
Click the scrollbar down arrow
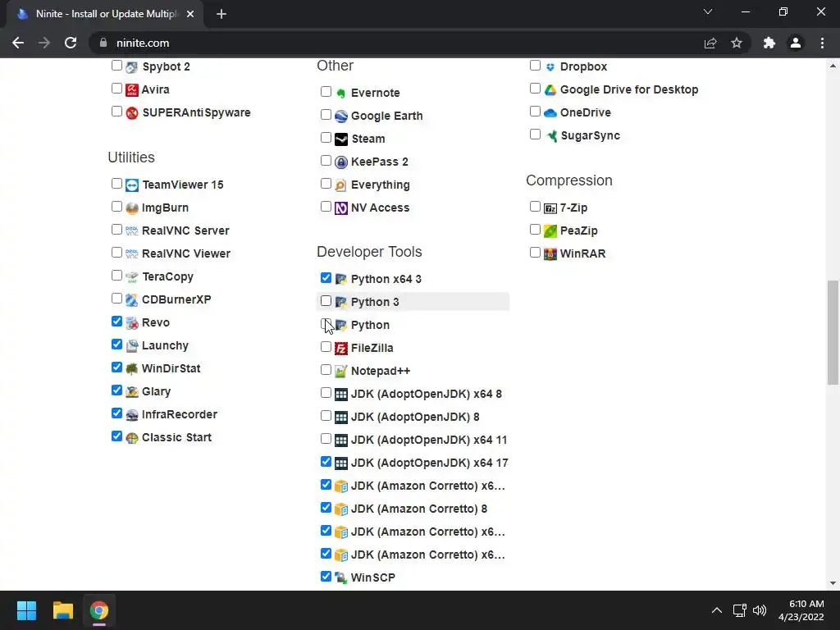tap(833, 583)
